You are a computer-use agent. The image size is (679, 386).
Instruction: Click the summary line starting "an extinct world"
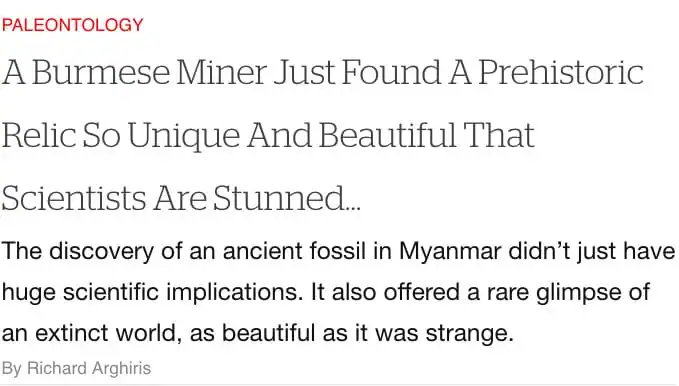tap(258, 333)
